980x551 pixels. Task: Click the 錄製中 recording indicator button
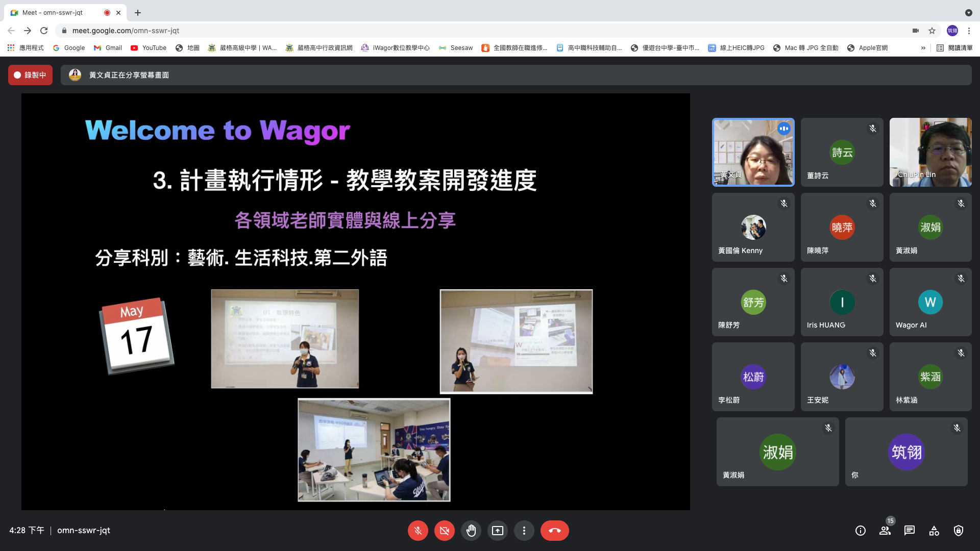(30, 75)
